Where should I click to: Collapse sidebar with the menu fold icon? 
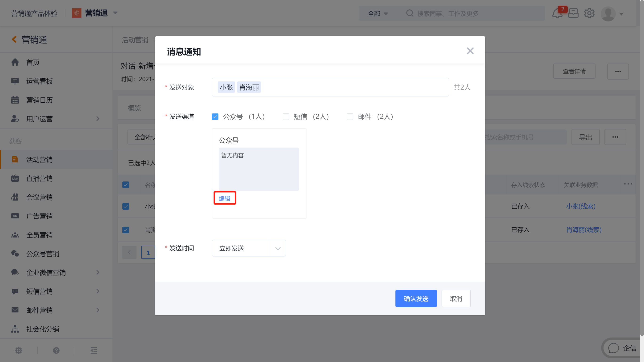94,350
